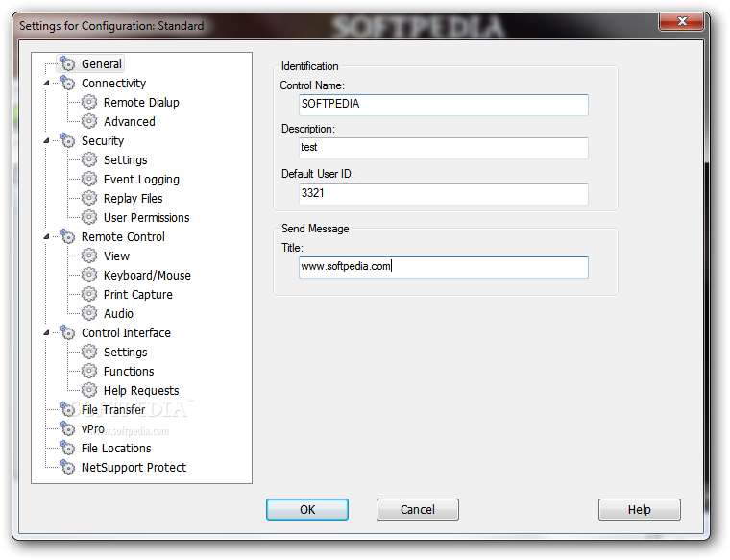Open the Functions page
The image size is (730, 560).
(129, 372)
